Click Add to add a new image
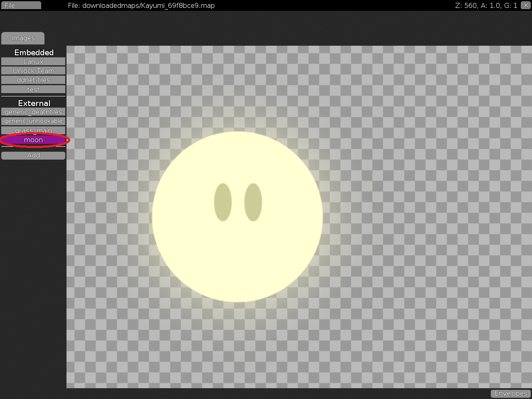This screenshot has height=399, width=532. pos(33,155)
